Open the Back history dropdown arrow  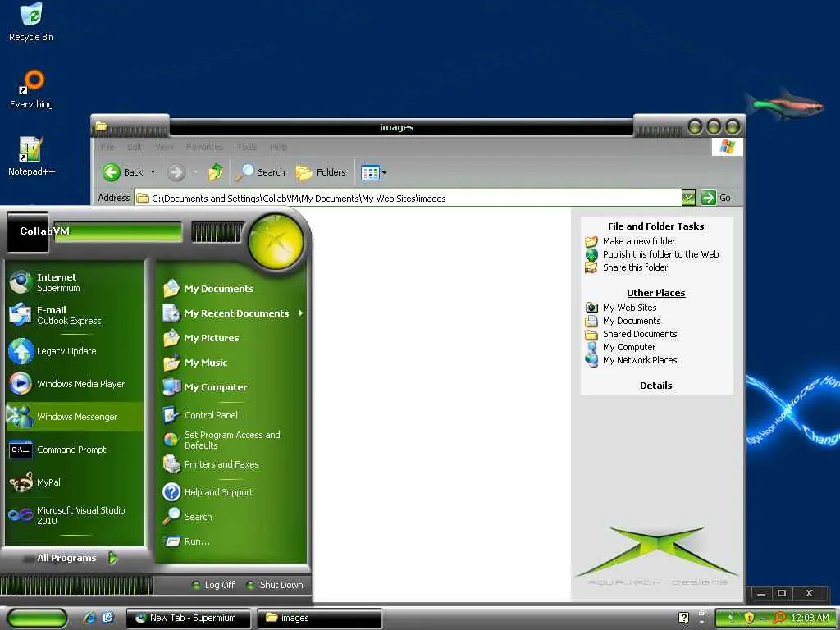(x=153, y=172)
